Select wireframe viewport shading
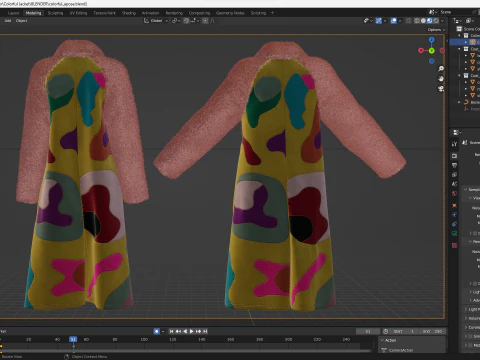The width and height of the screenshot is (480, 360). click(x=417, y=21)
